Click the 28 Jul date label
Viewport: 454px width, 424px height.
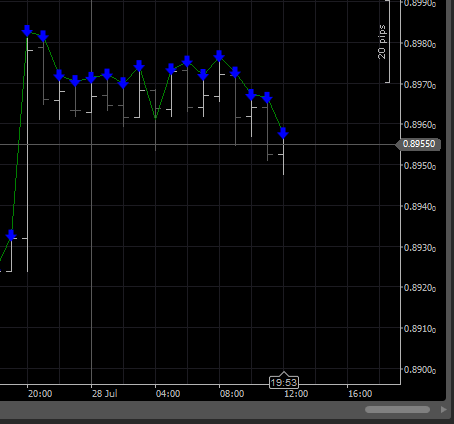click(x=104, y=394)
